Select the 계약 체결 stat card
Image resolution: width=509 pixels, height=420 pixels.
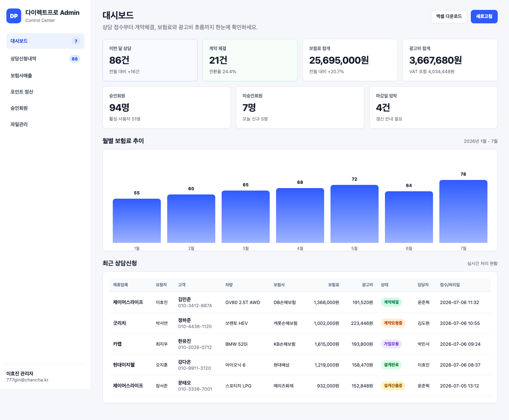pos(250,60)
